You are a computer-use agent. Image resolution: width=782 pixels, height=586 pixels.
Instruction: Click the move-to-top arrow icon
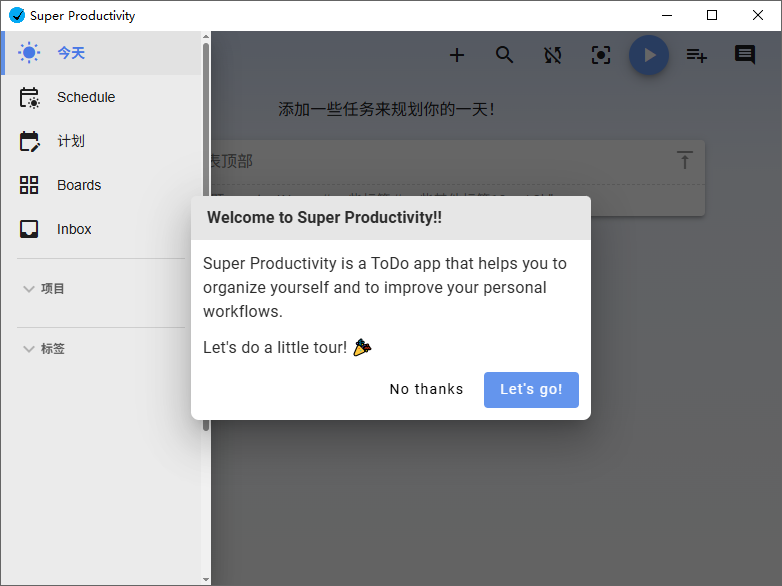[685, 160]
